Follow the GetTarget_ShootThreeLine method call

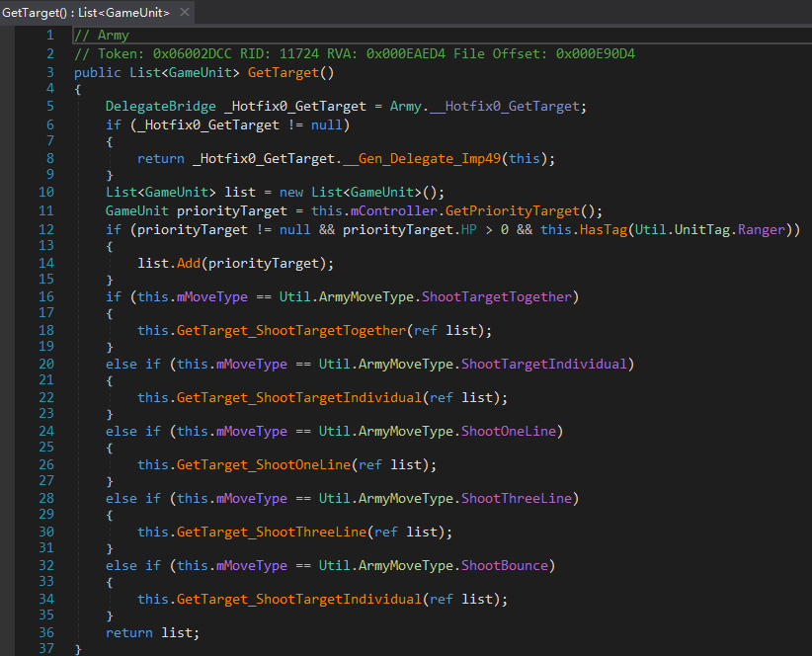(271, 532)
